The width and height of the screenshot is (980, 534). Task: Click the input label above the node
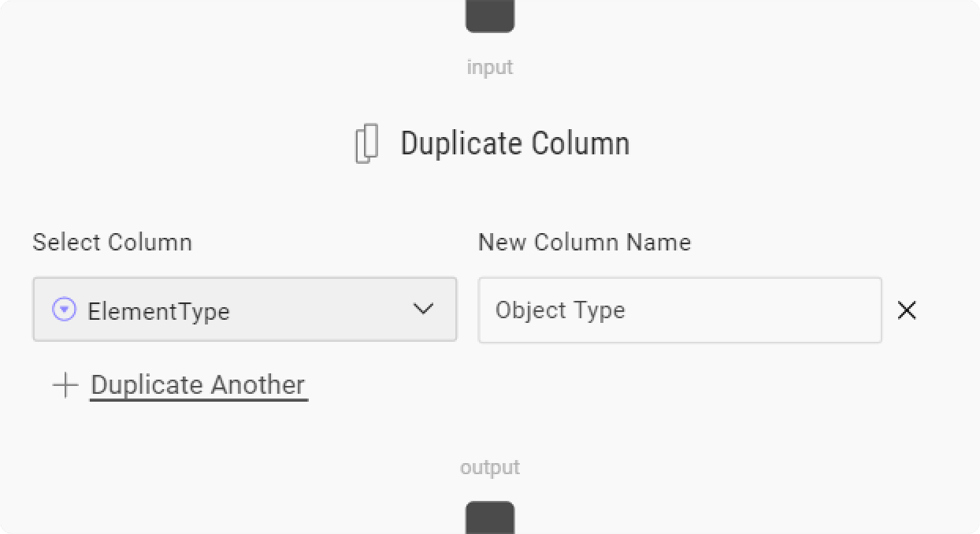pyautogui.click(x=489, y=67)
